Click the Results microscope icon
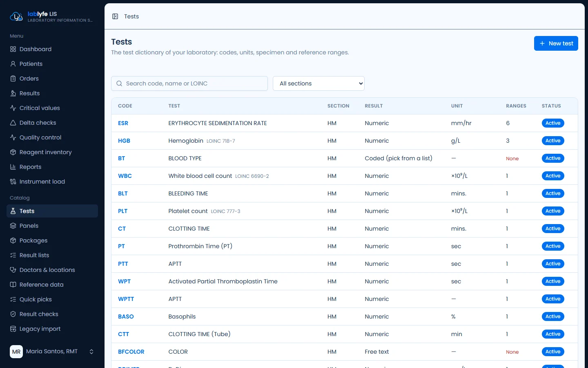 click(x=13, y=93)
